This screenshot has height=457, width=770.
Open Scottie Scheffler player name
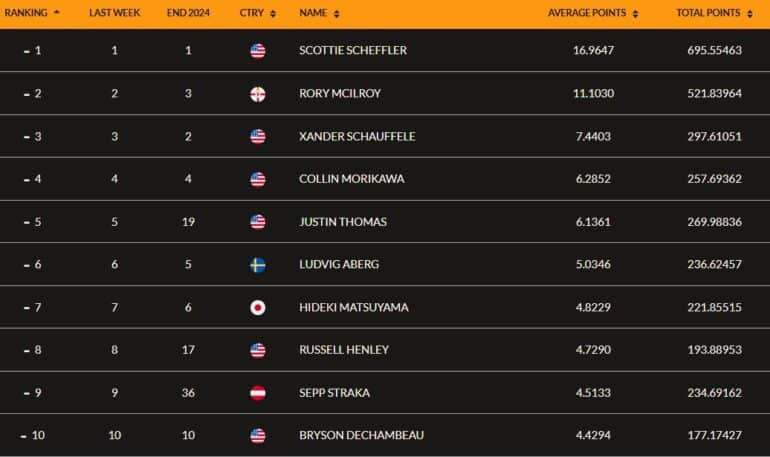click(x=353, y=50)
